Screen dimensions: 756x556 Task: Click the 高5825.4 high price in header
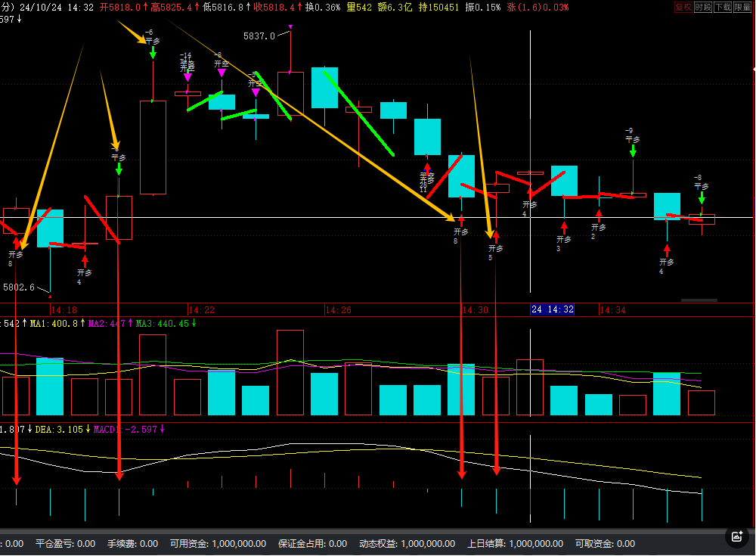[175, 8]
